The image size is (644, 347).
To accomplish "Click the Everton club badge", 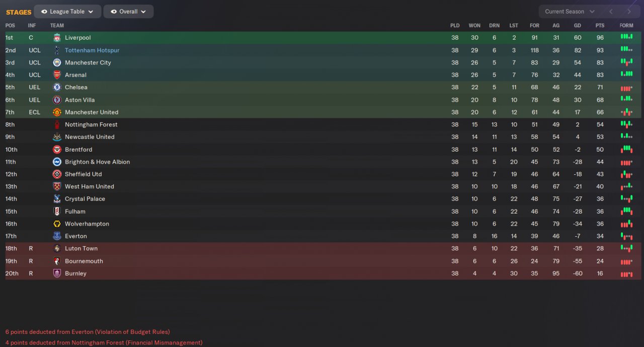I will click(x=57, y=236).
